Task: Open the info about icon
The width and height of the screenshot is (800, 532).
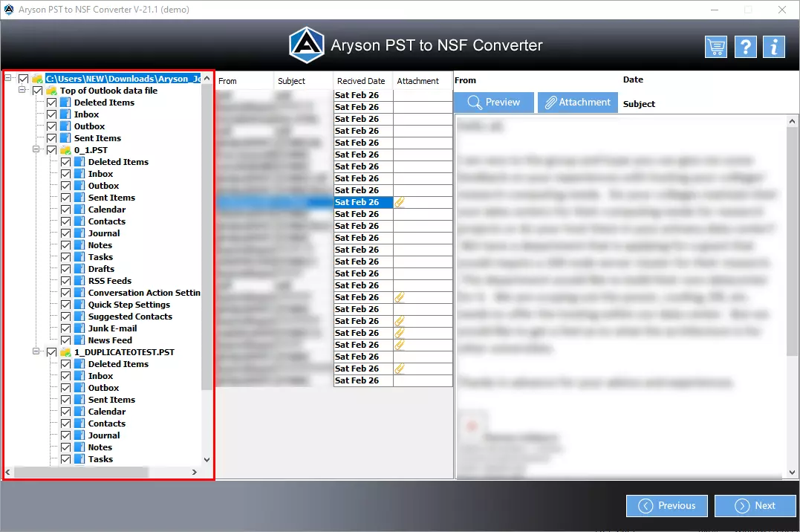Action: 774,47
